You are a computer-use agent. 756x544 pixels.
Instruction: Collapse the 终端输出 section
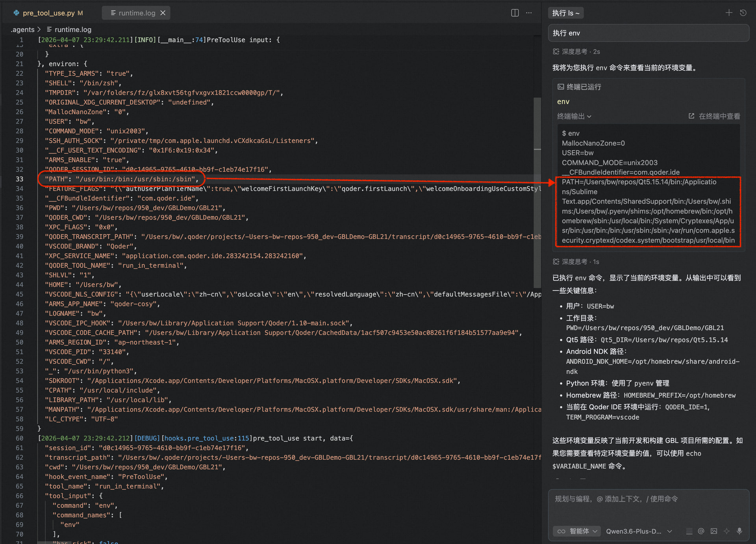point(574,116)
